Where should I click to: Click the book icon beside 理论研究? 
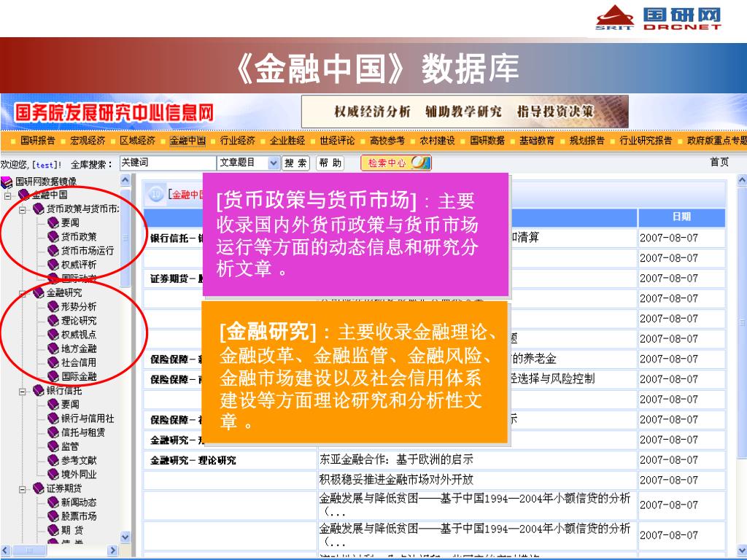tap(53, 321)
